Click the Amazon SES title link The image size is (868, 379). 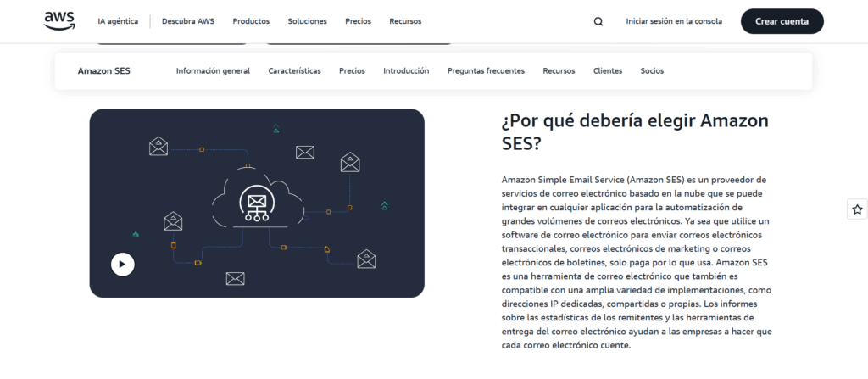[104, 71]
